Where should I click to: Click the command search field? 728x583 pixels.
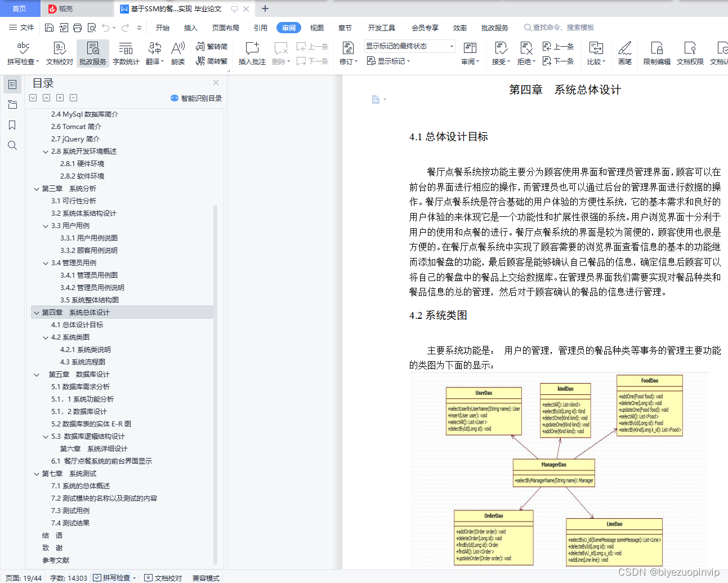559,28
